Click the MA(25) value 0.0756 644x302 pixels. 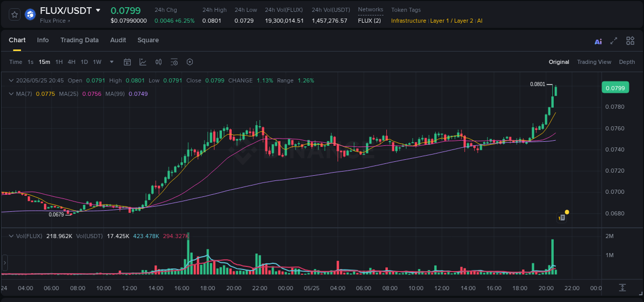coord(92,94)
